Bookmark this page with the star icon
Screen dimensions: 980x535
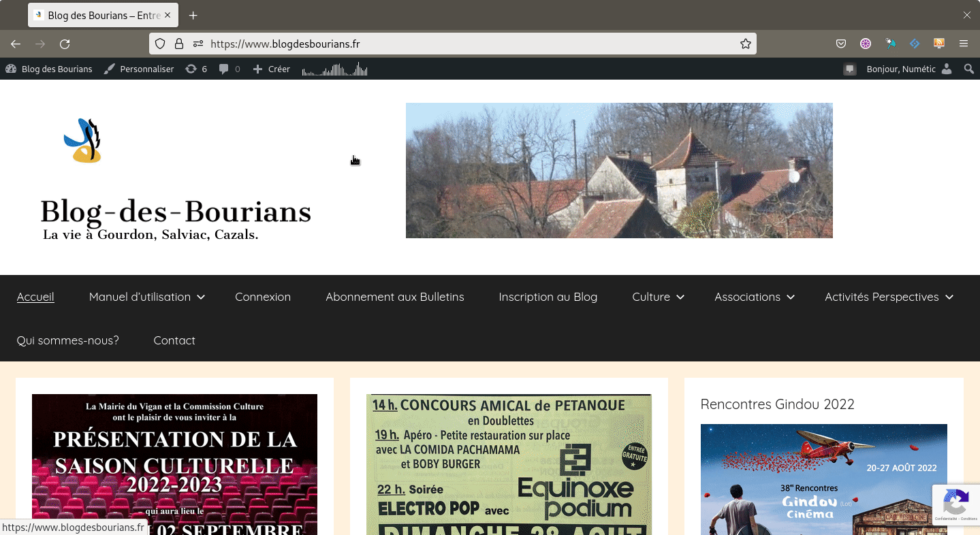click(746, 44)
